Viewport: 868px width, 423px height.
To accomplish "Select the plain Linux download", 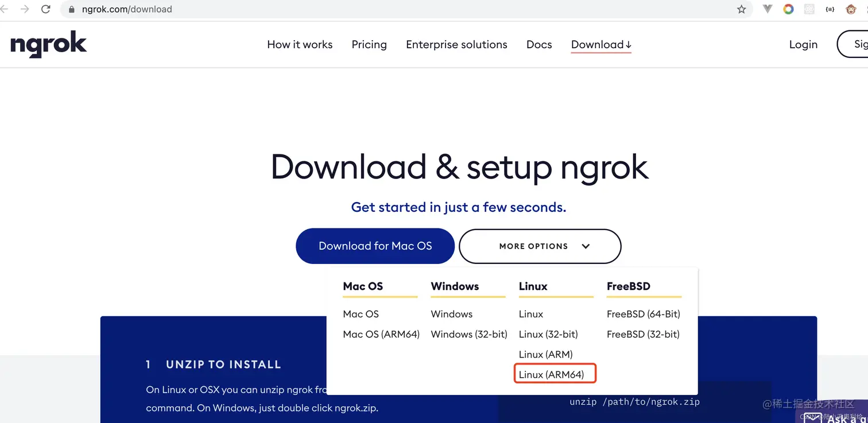I will [x=531, y=314].
